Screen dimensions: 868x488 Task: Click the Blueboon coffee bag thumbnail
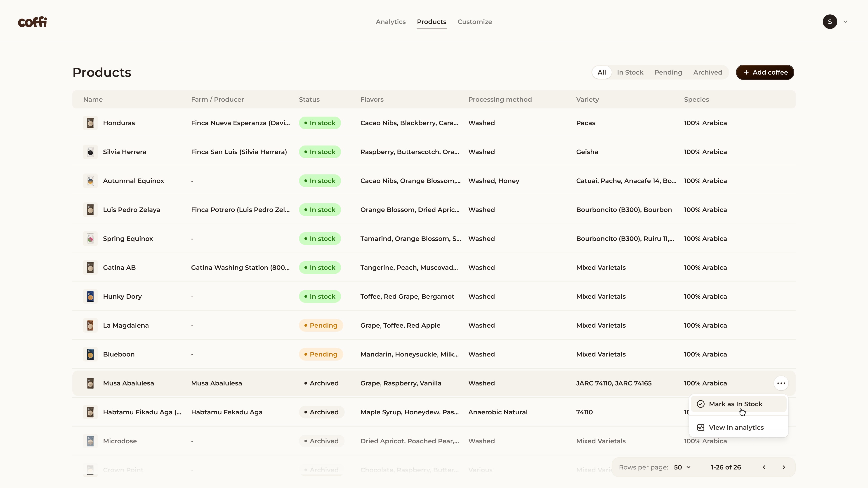(90, 354)
